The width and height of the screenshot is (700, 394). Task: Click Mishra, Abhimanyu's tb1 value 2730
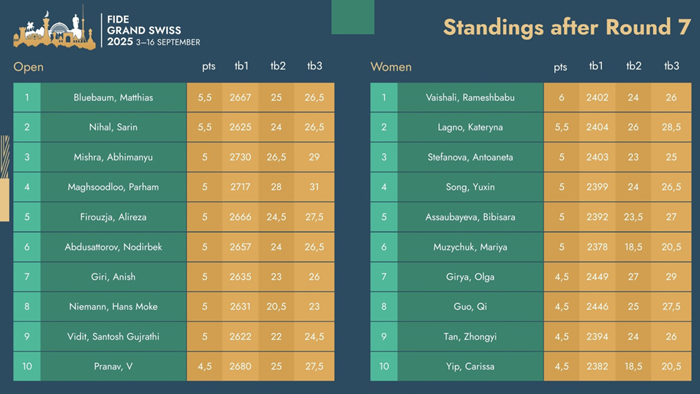point(241,157)
